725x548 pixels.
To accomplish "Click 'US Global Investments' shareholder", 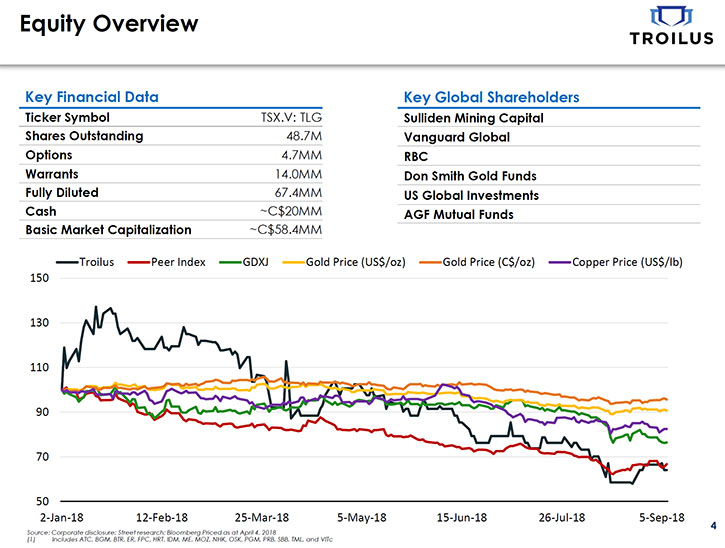I will (x=472, y=196).
